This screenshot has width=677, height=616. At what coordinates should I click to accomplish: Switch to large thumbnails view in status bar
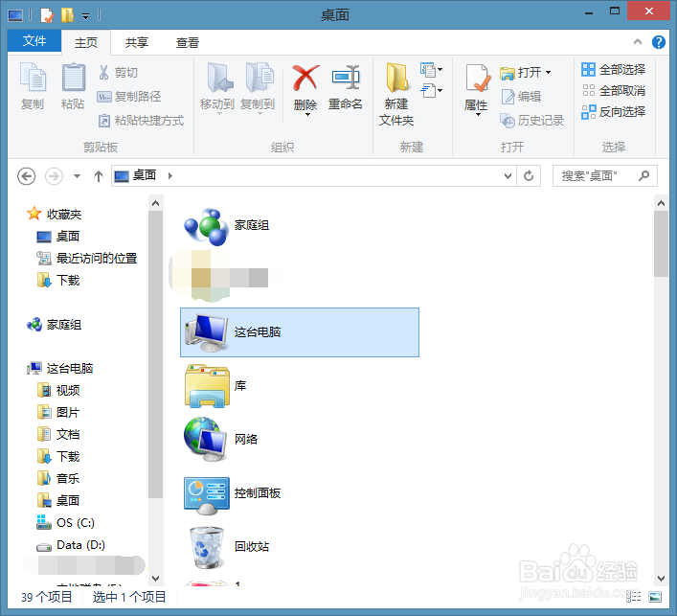click(655, 597)
